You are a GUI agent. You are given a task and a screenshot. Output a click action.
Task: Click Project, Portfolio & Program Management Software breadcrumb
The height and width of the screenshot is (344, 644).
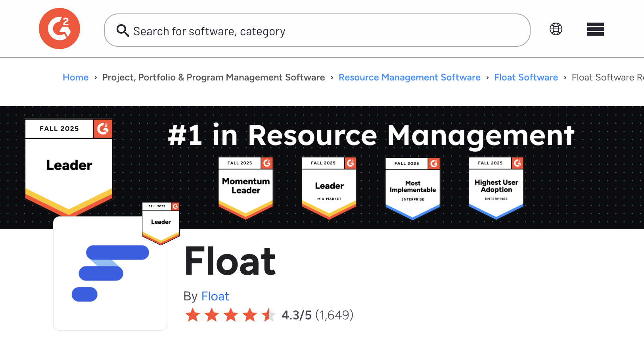coord(213,77)
